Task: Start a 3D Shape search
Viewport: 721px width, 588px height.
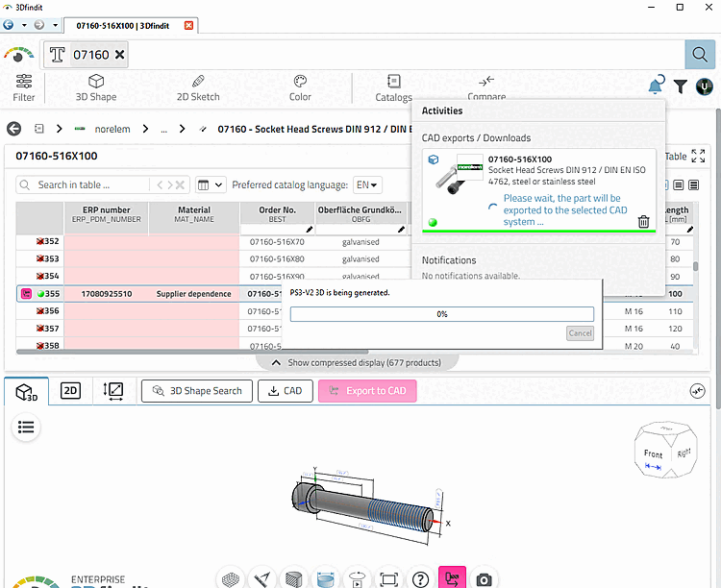Action: click(95, 87)
